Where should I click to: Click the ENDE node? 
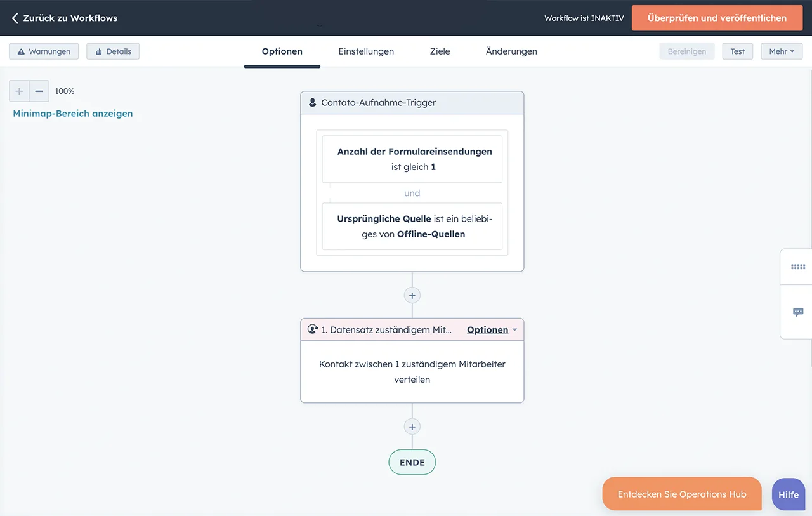pyautogui.click(x=412, y=463)
